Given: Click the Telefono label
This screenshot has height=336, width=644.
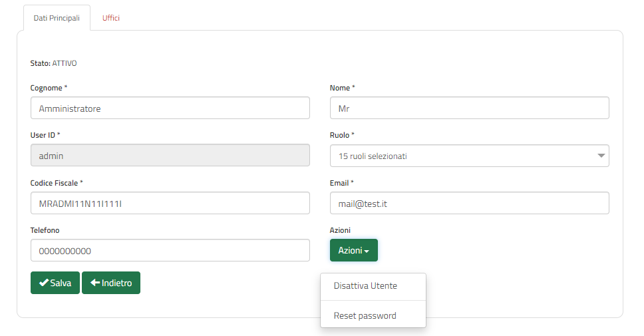Looking at the screenshot, I should click(x=45, y=230).
